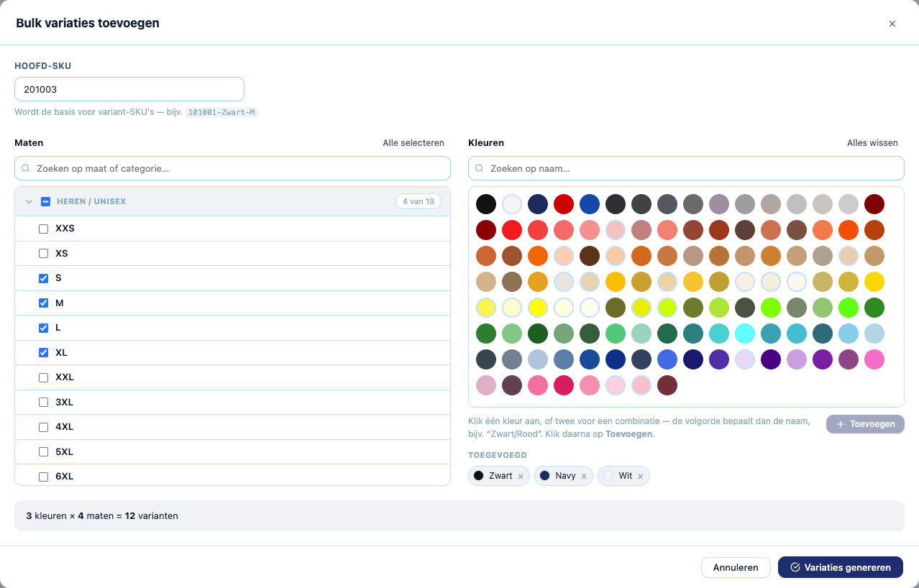
Task: Click the Toevoegen button
Action: [x=865, y=424]
